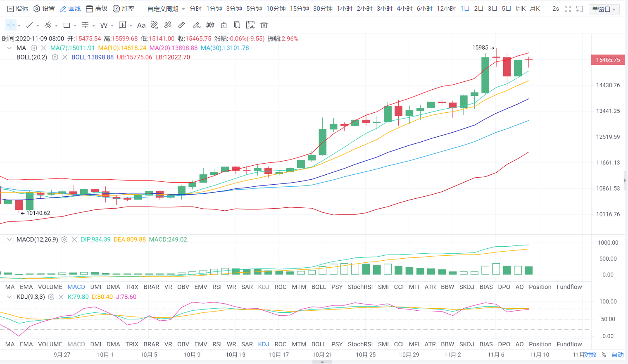Toggle 对数 logarithmic scale
Screen dimensions: 628x364
click(x=590, y=355)
